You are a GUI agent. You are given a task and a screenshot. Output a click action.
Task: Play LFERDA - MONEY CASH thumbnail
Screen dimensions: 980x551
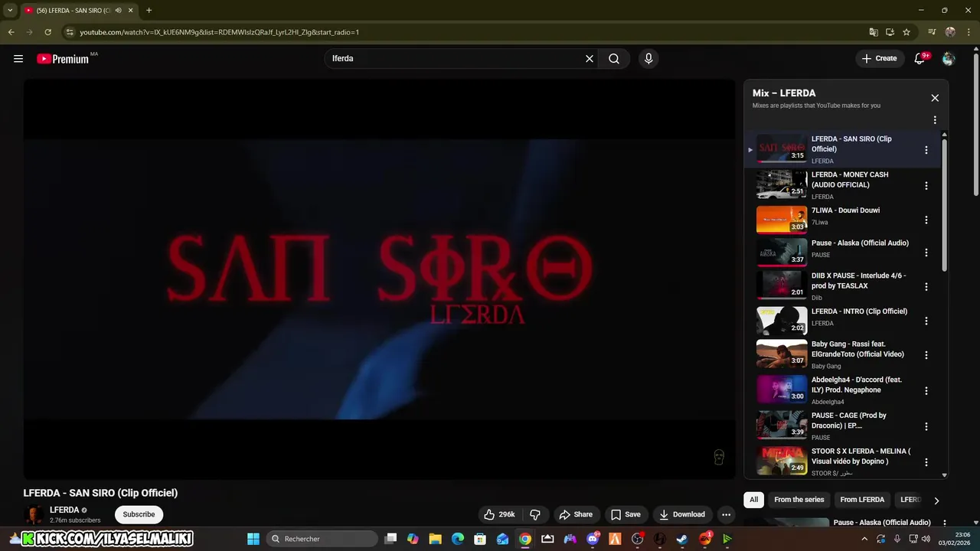coord(782,184)
